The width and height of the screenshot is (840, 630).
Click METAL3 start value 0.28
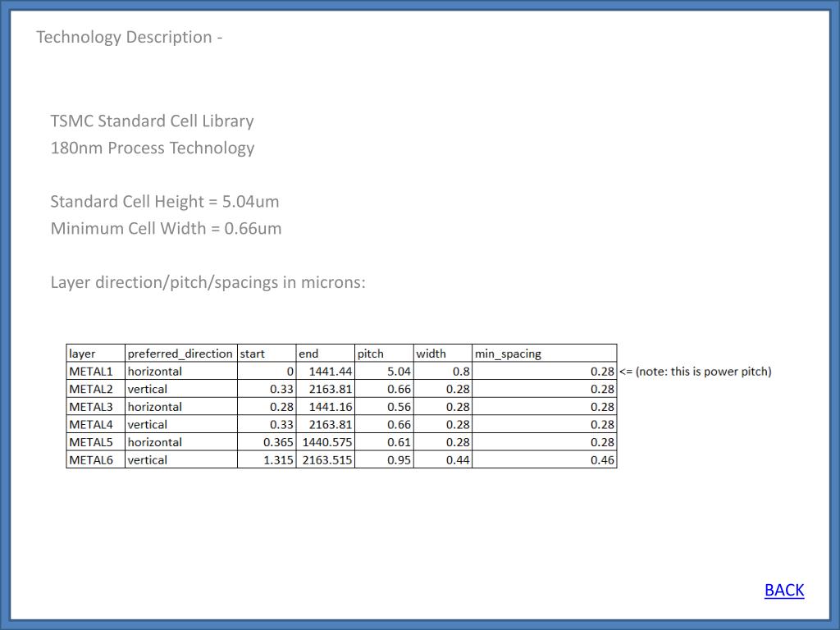(267, 407)
